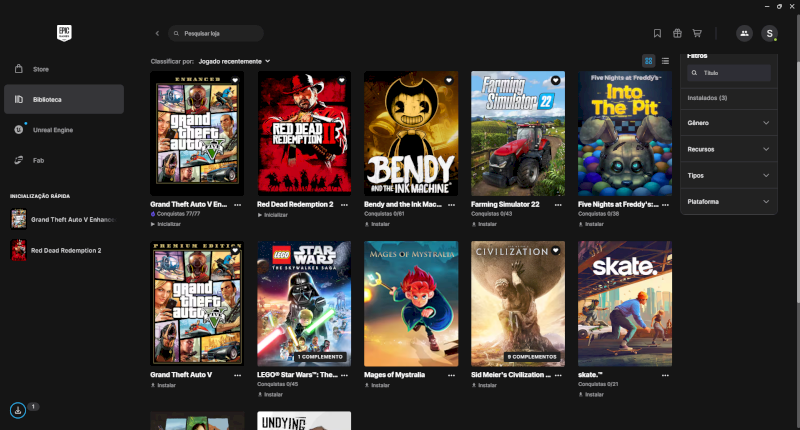Open options menu for Five Nights at Freddy's
Viewport: 800px width, 430px height.
[x=665, y=205]
